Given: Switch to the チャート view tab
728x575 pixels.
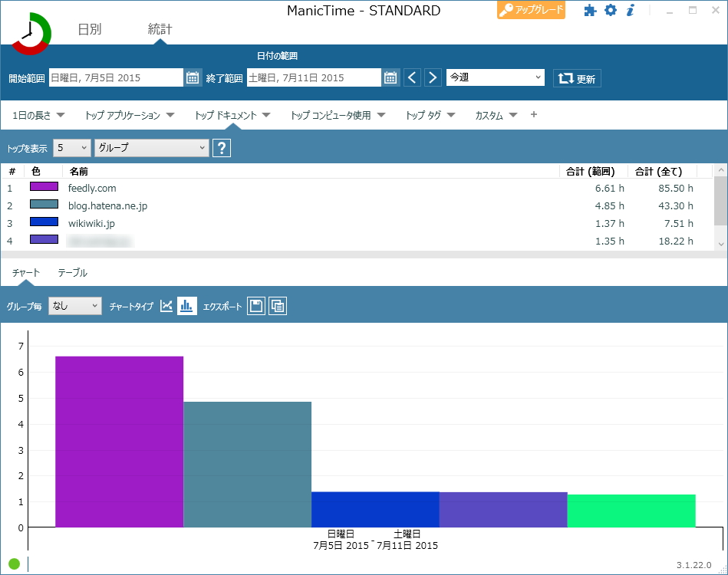Looking at the screenshot, I should pyautogui.click(x=26, y=272).
